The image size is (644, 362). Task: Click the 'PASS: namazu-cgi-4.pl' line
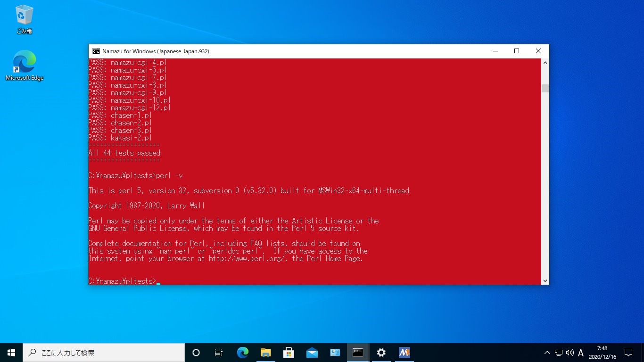pos(128,63)
